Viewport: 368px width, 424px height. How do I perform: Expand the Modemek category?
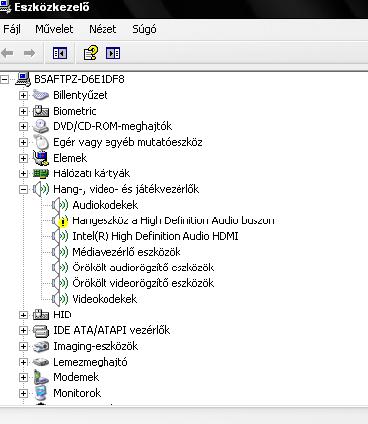point(23,377)
